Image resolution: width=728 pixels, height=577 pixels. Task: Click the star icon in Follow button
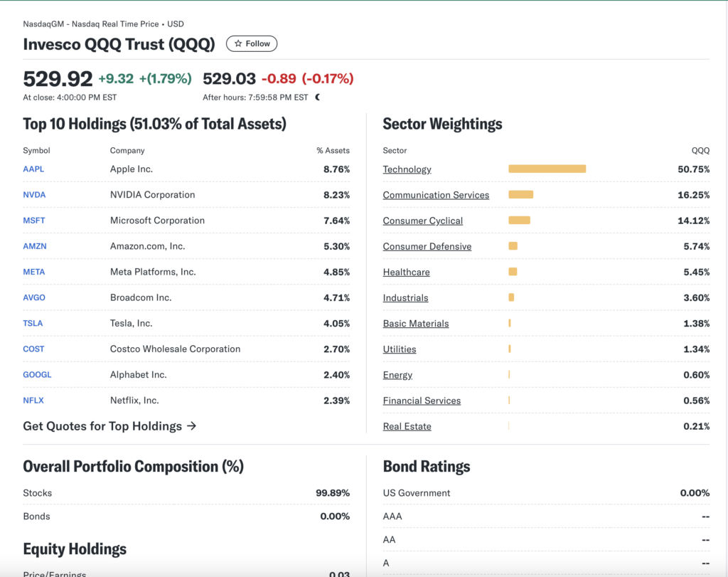(238, 43)
